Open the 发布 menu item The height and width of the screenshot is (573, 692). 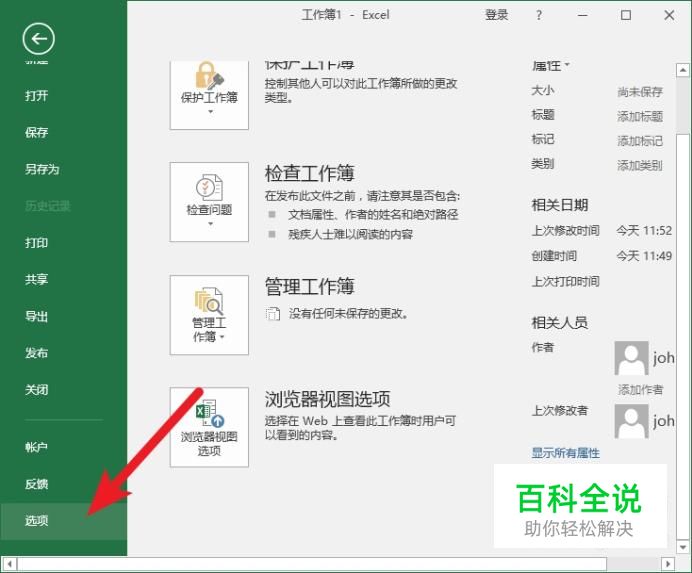[37, 353]
